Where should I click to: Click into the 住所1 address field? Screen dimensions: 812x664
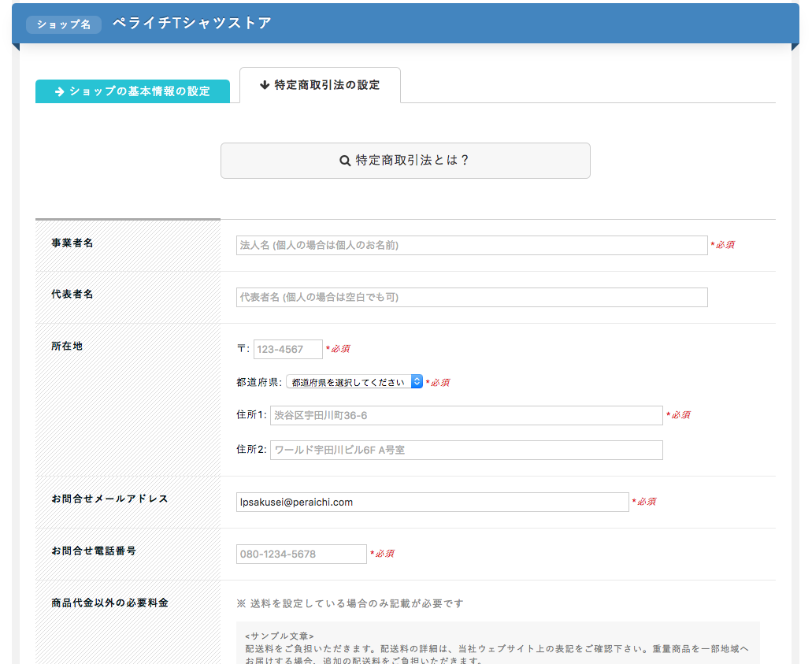click(x=465, y=415)
